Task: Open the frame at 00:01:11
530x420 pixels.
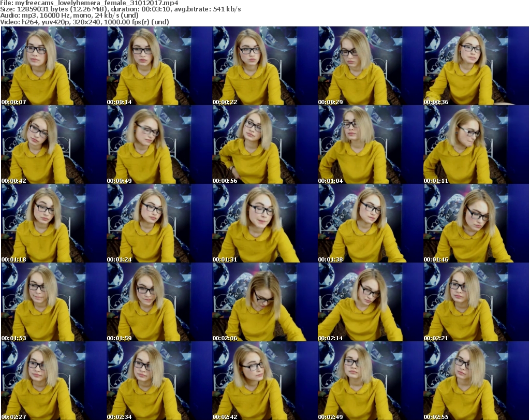Action: [476, 144]
